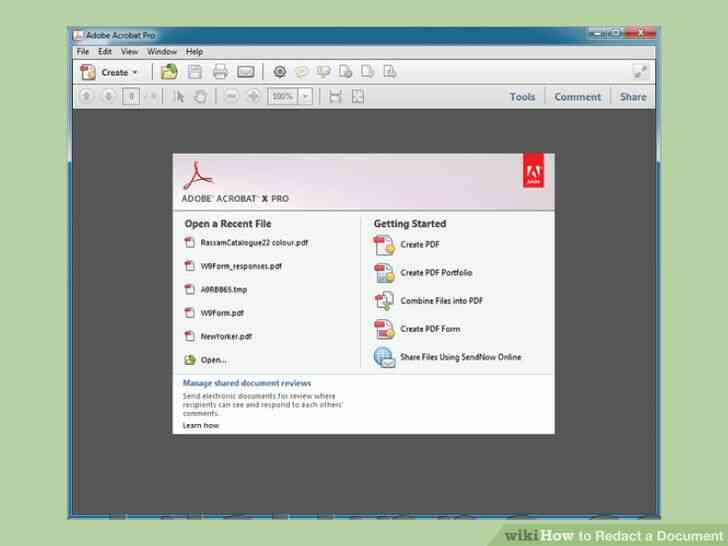Add a sticky note comment icon

(x=300, y=72)
